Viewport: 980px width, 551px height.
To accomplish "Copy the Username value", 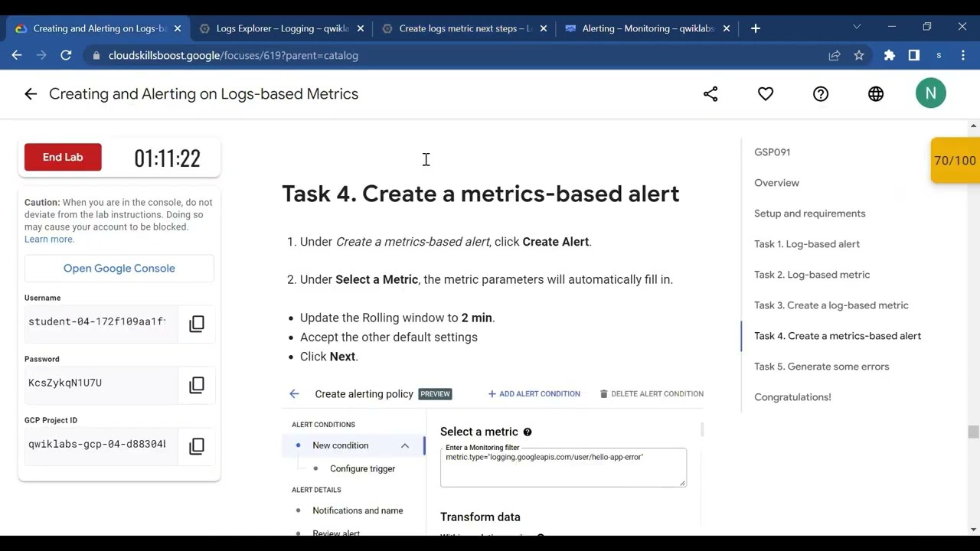I will (197, 324).
